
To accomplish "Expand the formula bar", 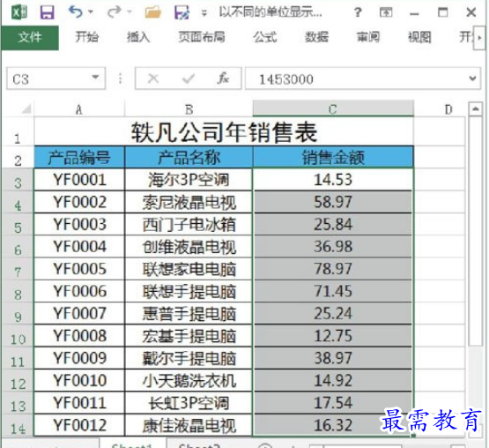I will (x=473, y=78).
